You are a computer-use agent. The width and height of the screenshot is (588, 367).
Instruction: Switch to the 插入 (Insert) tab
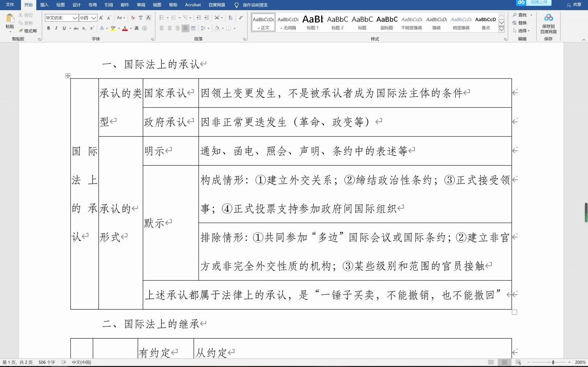(44, 5)
